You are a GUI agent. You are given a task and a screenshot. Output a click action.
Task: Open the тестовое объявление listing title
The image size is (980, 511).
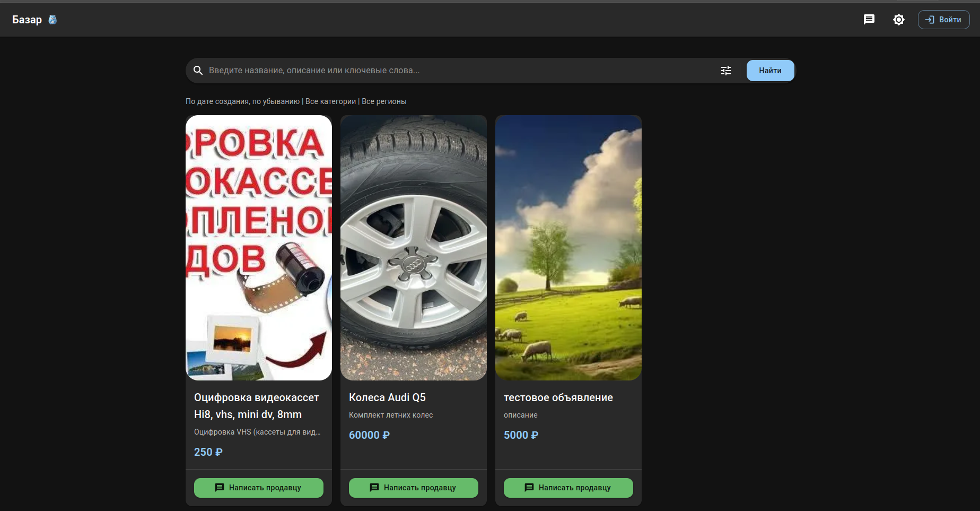tap(558, 397)
